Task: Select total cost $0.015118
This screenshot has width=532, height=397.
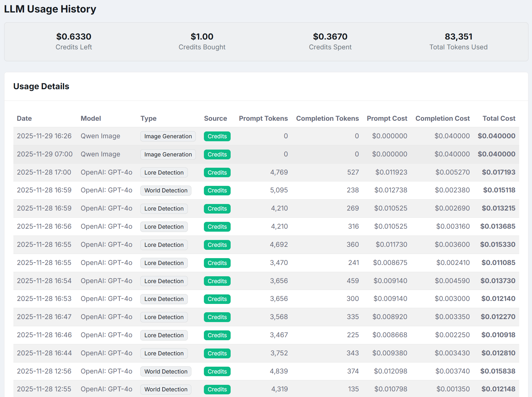Action: tap(499, 190)
